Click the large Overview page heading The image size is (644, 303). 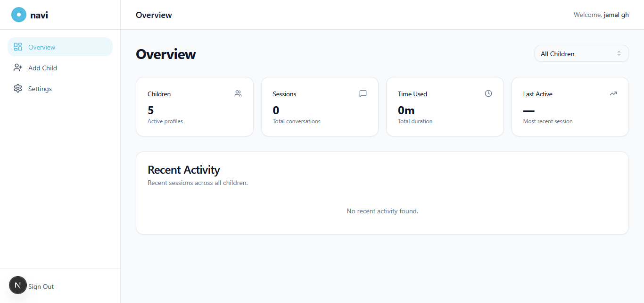[166, 54]
